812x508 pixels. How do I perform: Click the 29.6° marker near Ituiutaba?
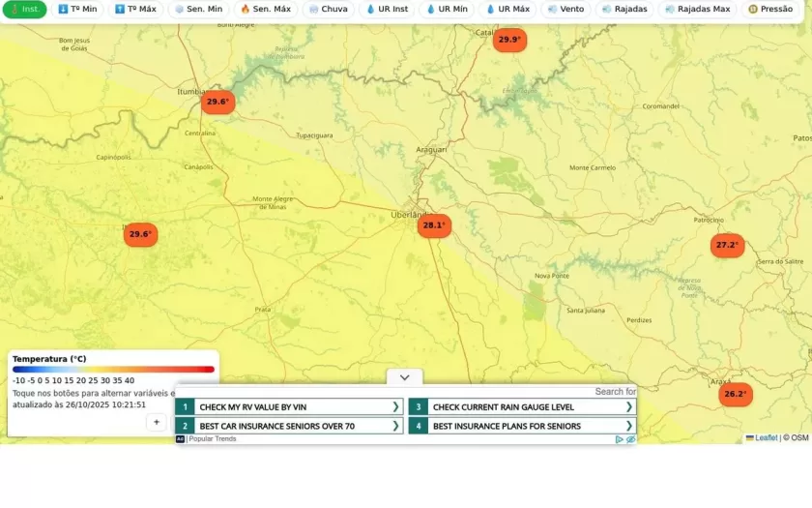(x=140, y=234)
